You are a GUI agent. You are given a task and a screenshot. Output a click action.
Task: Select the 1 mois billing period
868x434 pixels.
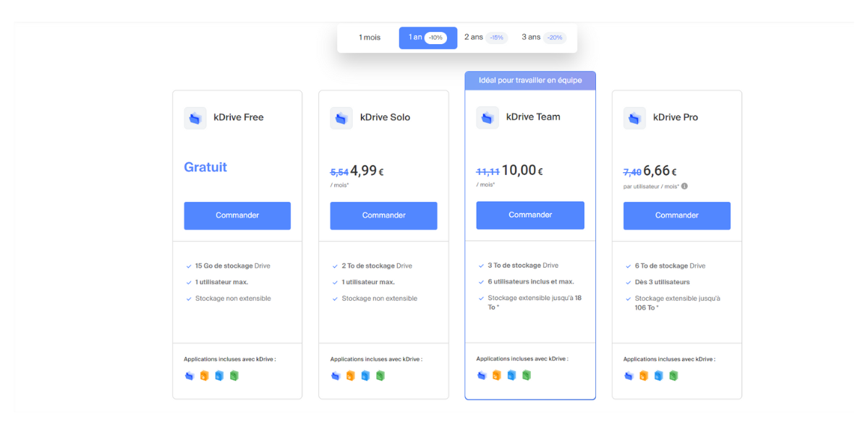click(370, 38)
